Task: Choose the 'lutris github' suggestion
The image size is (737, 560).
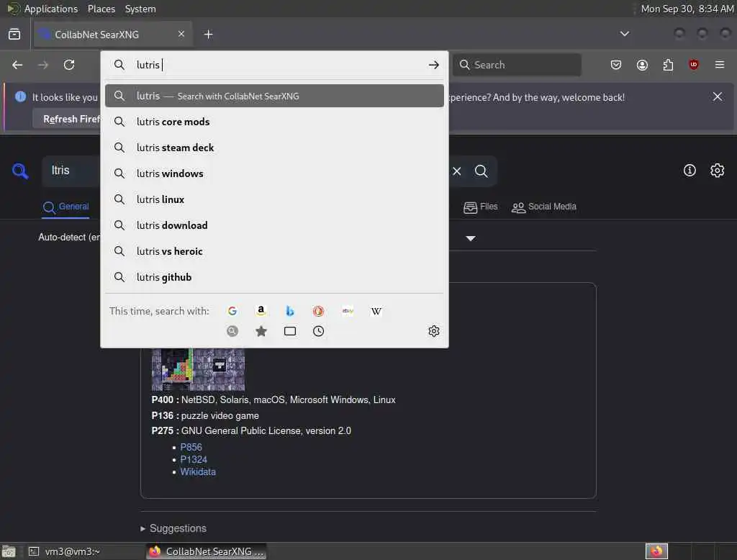Action: 274,277
